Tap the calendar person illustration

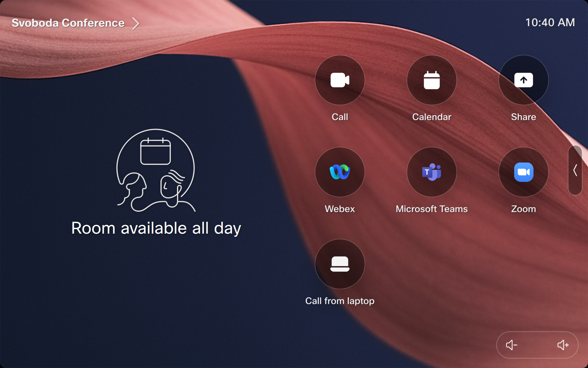pyautogui.click(x=156, y=170)
